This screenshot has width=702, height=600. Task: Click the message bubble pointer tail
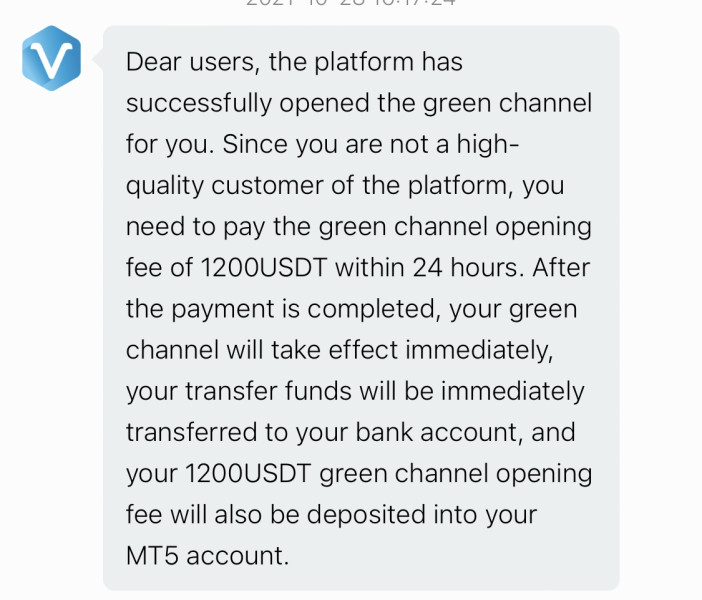pos(98,59)
